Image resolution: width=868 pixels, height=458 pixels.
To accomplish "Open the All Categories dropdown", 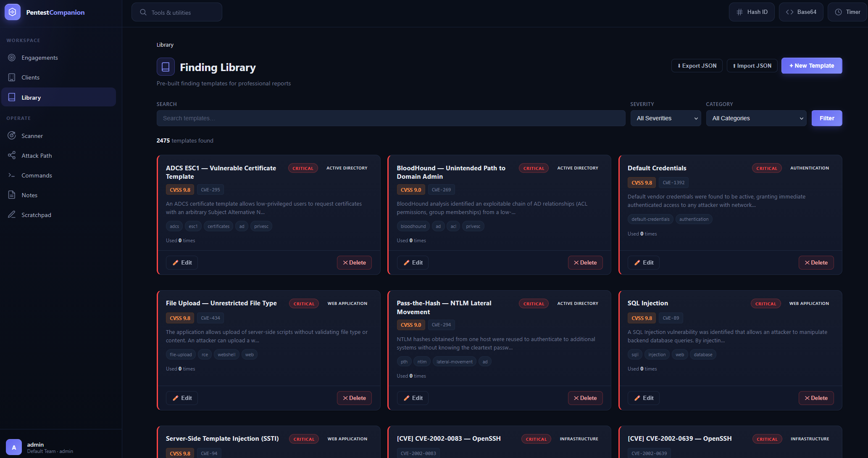I will point(756,118).
